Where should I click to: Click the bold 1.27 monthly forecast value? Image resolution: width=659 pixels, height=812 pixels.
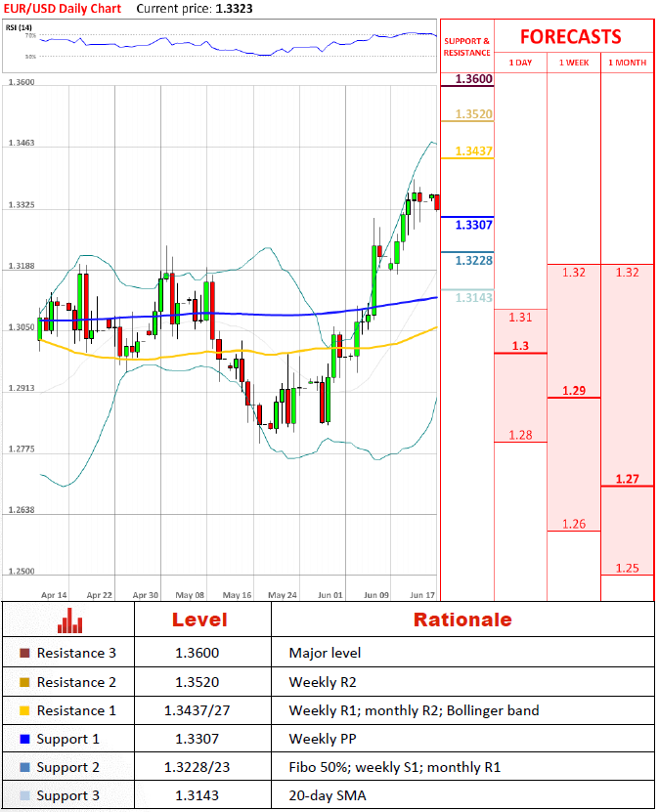pos(627,479)
